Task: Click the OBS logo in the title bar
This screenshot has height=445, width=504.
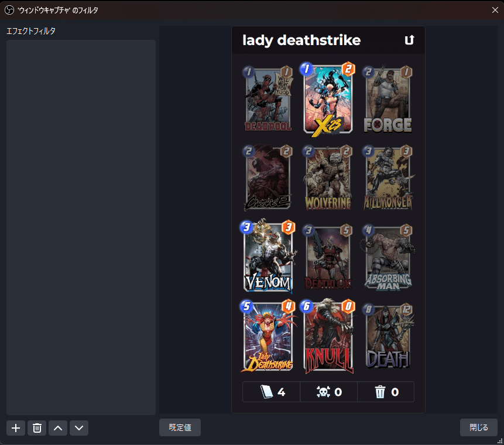Action: pyautogui.click(x=9, y=10)
